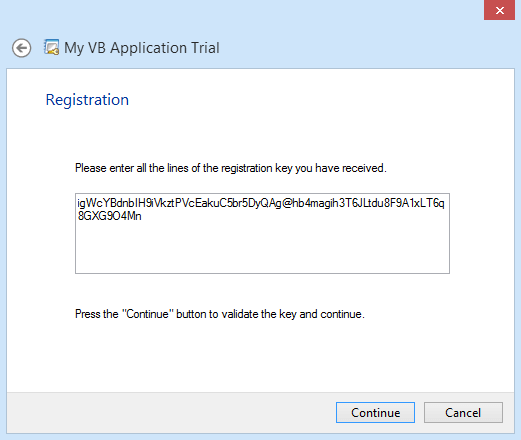The height and width of the screenshot is (440, 521).
Task: Focus the registration key text box
Action: click(262, 233)
